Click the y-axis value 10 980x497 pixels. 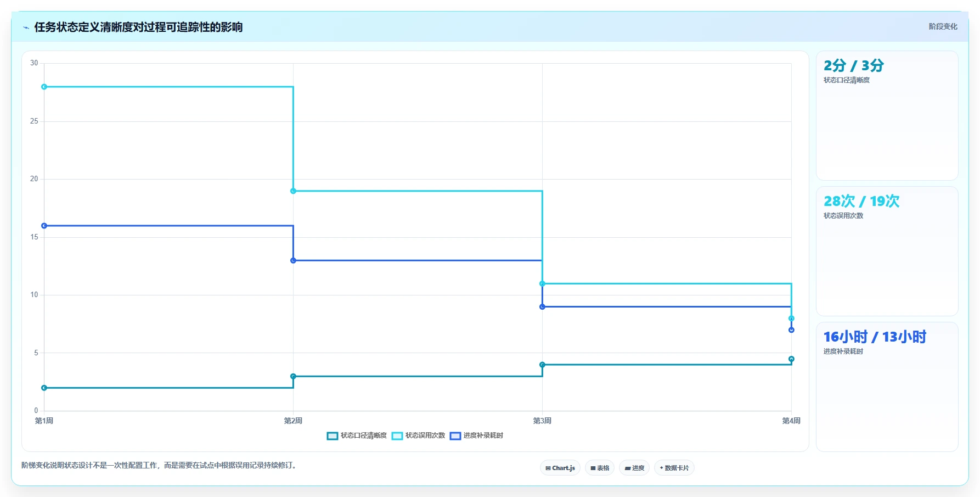coord(34,295)
